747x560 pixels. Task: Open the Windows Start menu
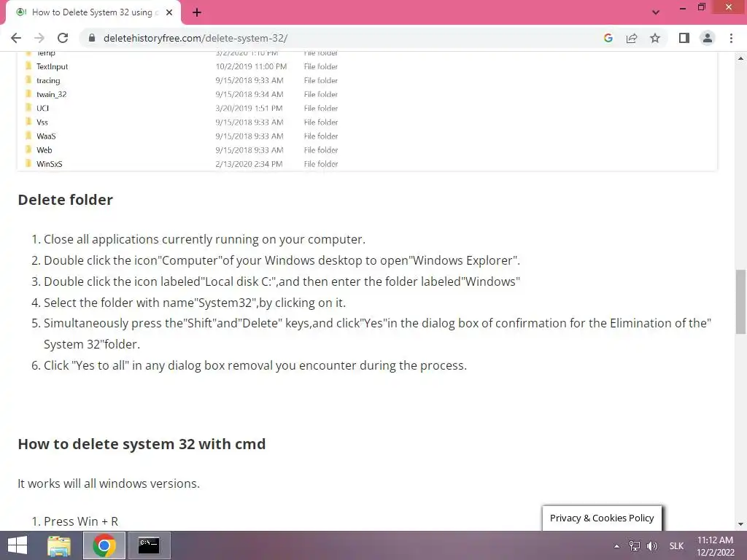18,545
